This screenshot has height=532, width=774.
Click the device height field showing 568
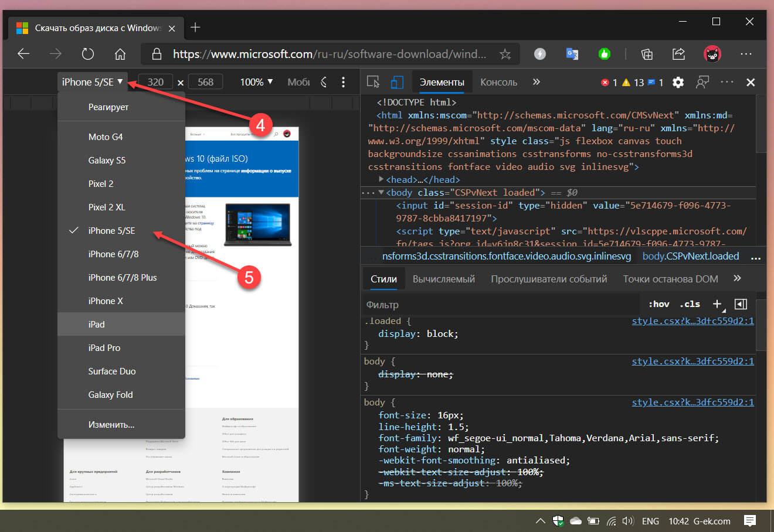[206, 82]
